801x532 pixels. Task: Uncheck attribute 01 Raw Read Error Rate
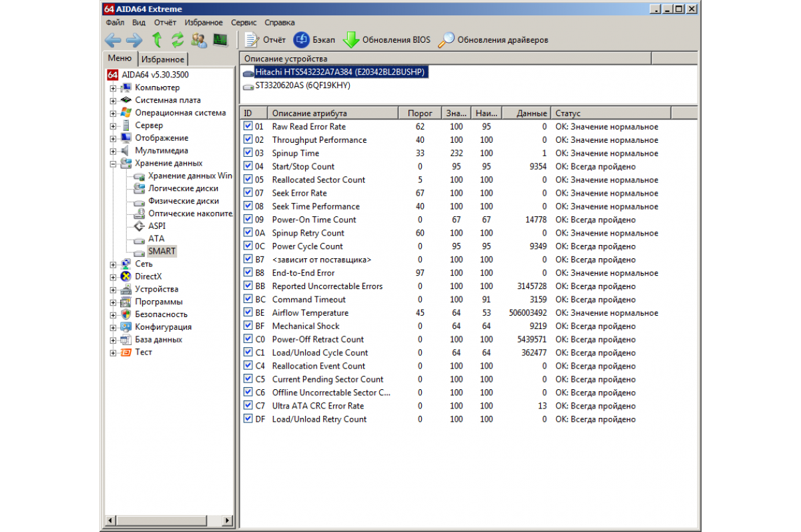click(248, 126)
